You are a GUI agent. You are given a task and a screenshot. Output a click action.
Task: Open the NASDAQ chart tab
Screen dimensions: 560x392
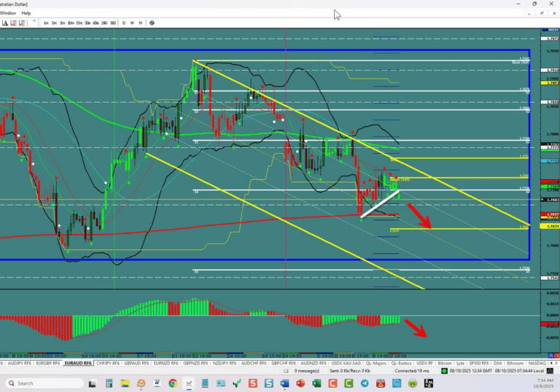click(x=537, y=363)
